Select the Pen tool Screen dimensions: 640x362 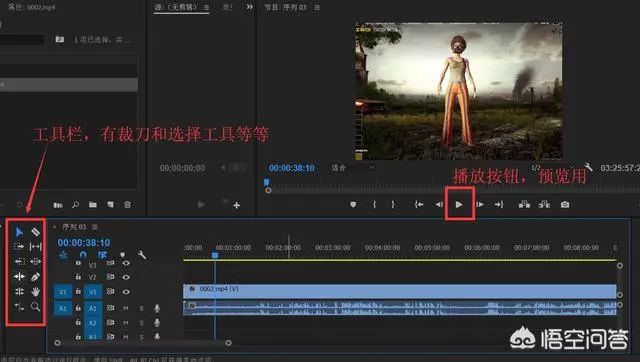(x=36, y=277)
